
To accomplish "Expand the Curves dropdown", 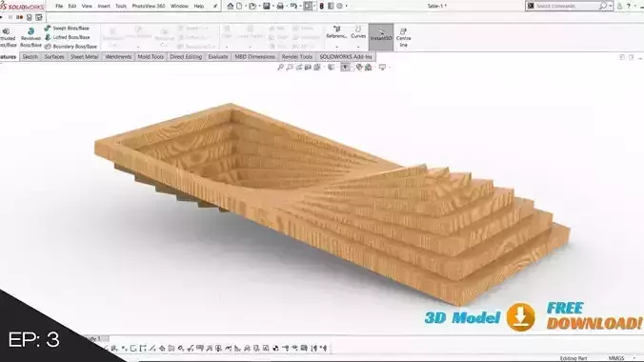I will coord(358,47).
